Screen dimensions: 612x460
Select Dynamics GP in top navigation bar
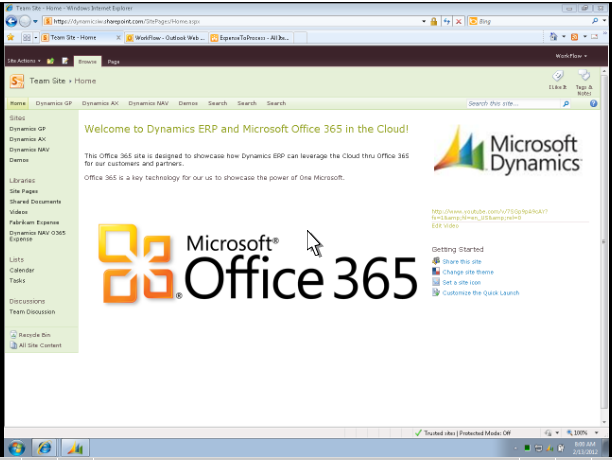click(x=54, y=103)
